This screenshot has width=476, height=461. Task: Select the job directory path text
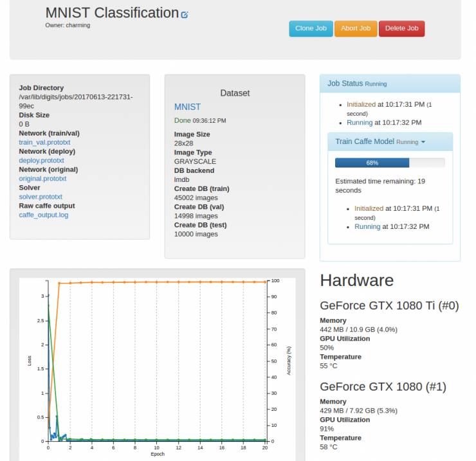click(76, 102)
